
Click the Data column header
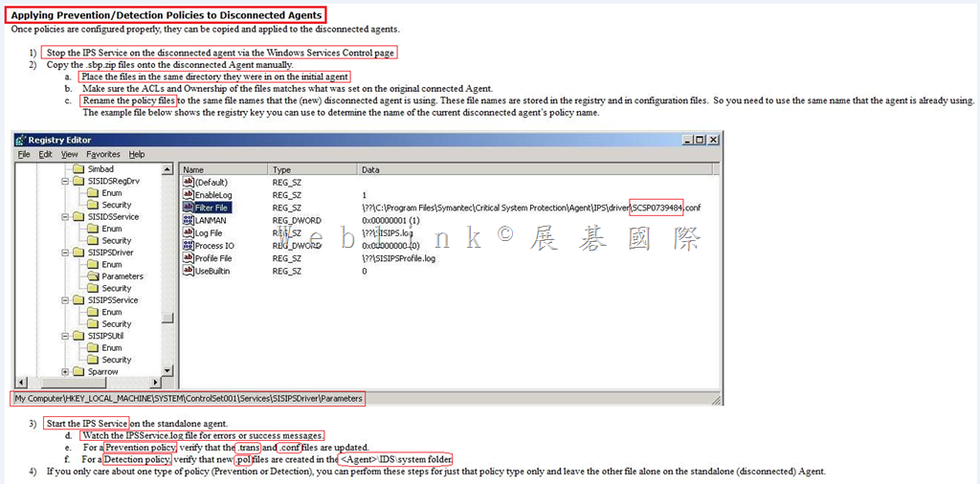click(371, 169)
